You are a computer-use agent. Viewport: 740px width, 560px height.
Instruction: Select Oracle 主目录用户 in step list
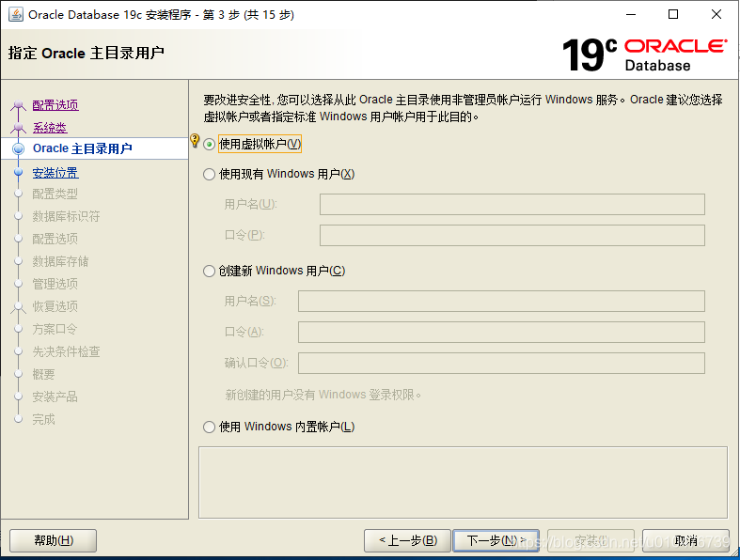[82, 148]
